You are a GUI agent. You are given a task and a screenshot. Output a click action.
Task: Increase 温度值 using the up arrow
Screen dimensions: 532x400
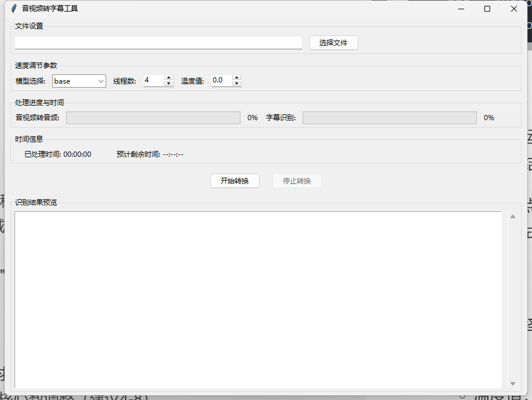(x=236, y=77)
